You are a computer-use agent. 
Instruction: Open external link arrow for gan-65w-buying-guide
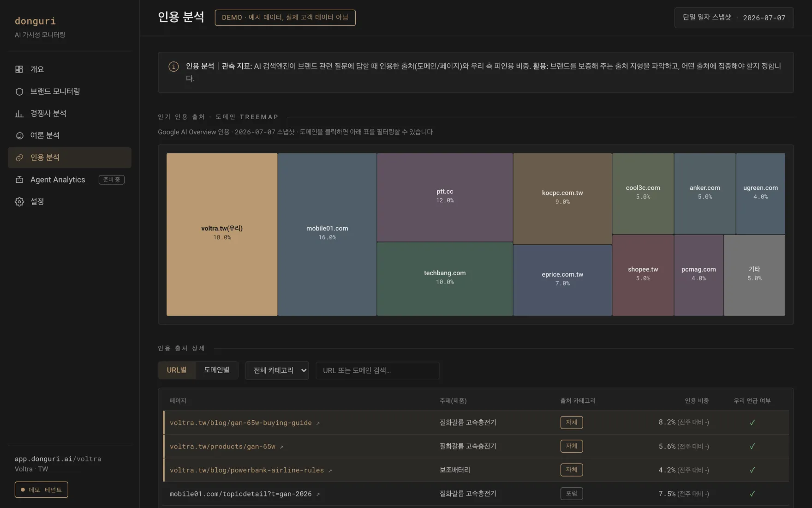pyautogui.click(x=318, y=423)
